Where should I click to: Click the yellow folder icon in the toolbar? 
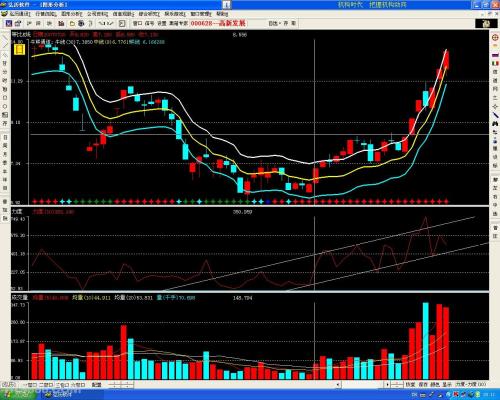[71, 24]
